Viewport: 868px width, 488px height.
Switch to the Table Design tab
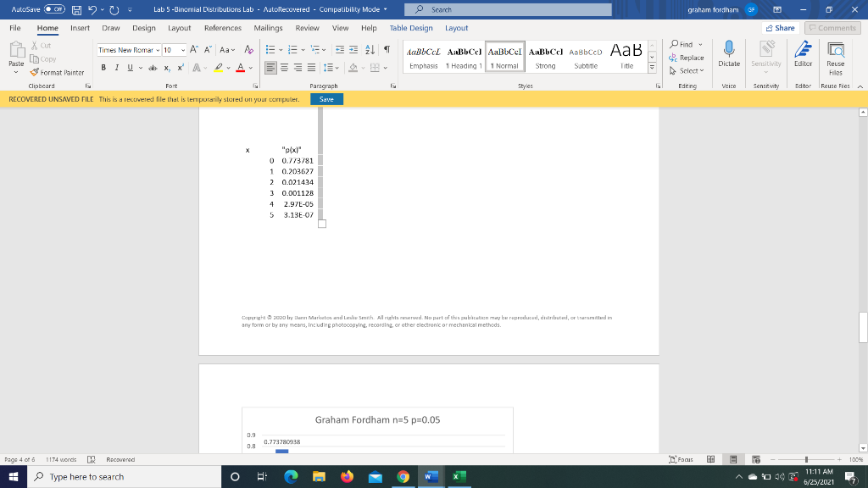point(410,28)
